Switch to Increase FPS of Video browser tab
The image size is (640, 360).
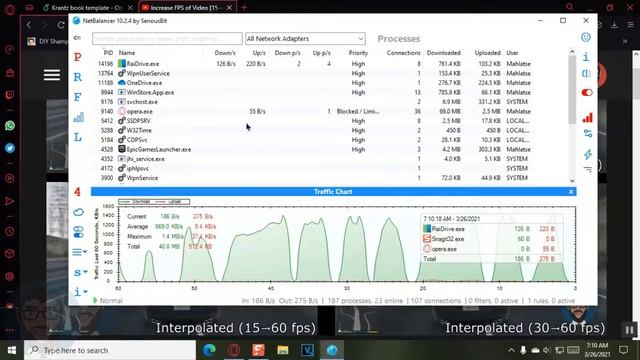186,7
